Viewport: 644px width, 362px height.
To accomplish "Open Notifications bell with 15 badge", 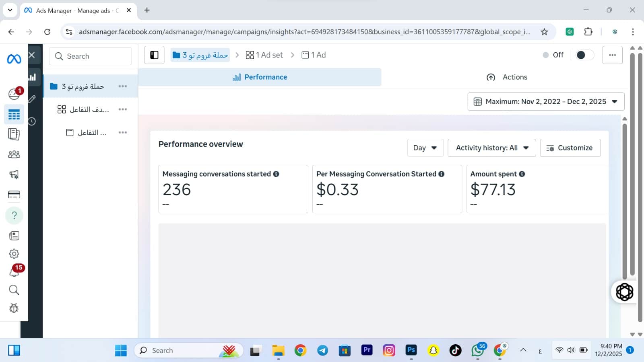I will (14, 272).
